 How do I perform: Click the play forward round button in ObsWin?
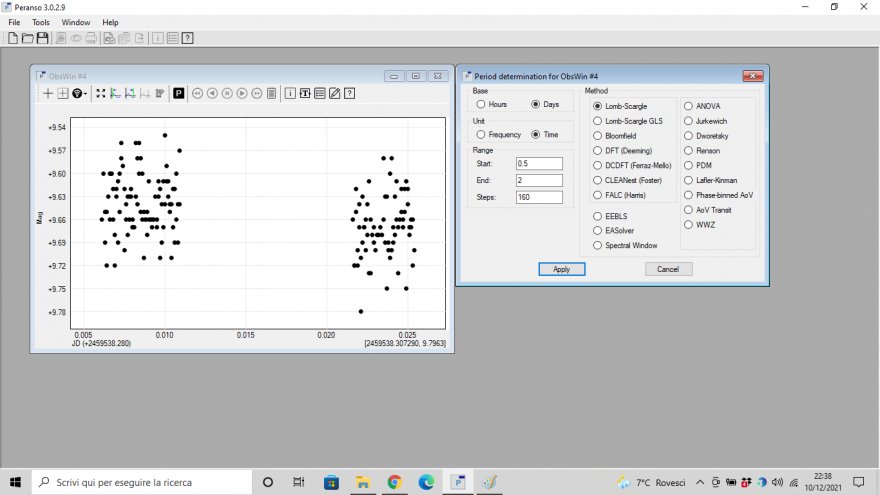click(x=242, y=93)
